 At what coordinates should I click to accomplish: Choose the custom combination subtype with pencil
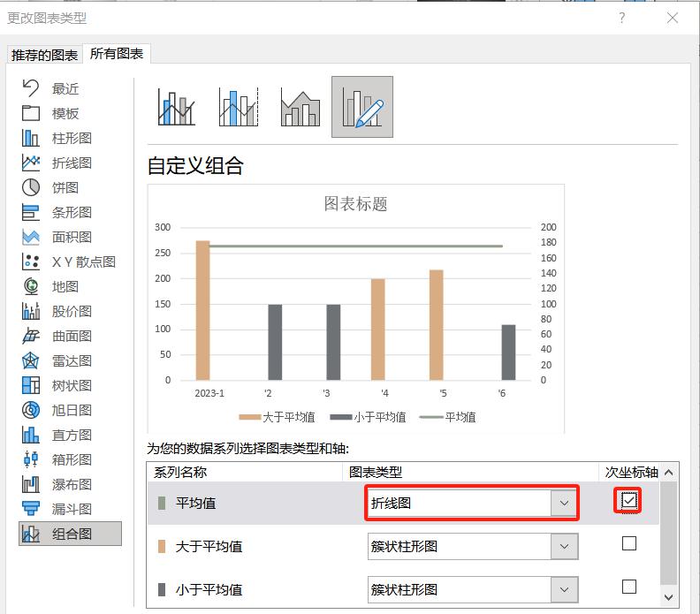point(362,107)
